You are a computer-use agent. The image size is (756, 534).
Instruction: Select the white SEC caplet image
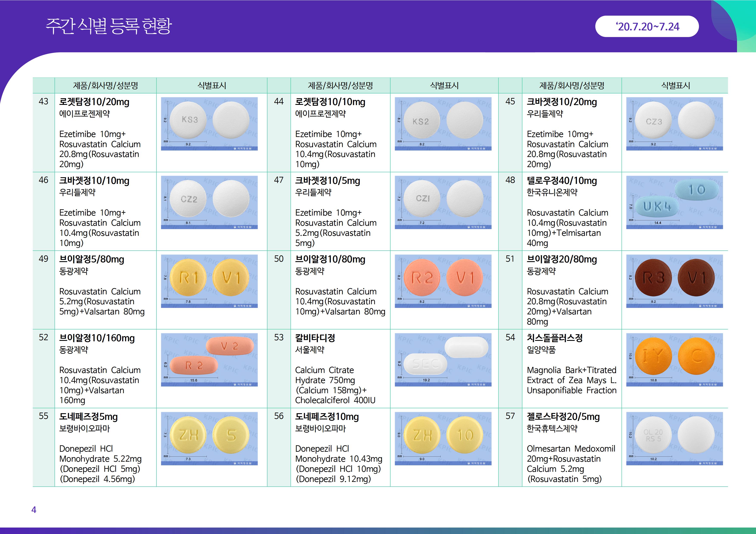coord(443,360)
